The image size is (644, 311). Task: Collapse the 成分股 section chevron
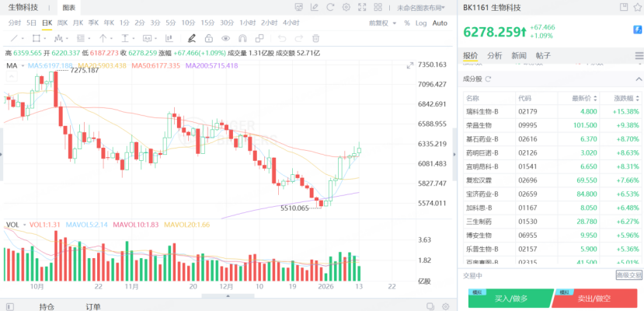point(639,79)
